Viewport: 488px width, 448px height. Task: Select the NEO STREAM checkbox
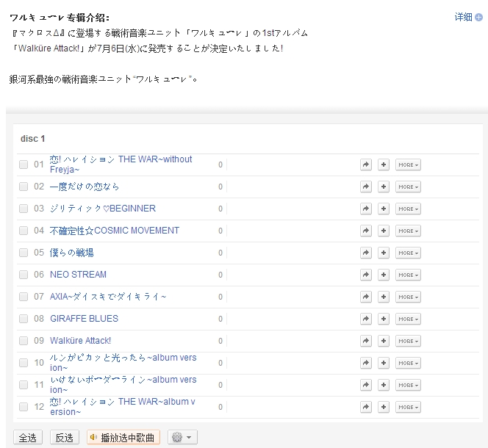[x=24, y=275]
